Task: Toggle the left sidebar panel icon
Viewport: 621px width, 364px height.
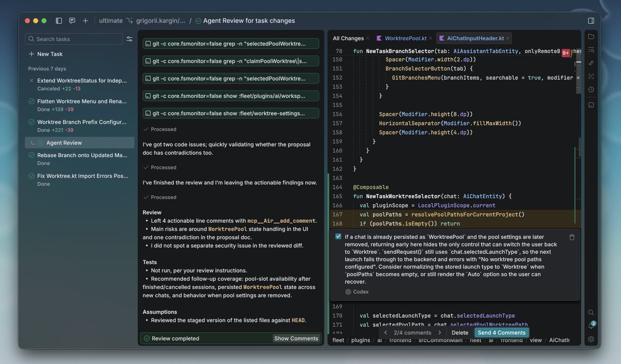Action: coord(59,21)
